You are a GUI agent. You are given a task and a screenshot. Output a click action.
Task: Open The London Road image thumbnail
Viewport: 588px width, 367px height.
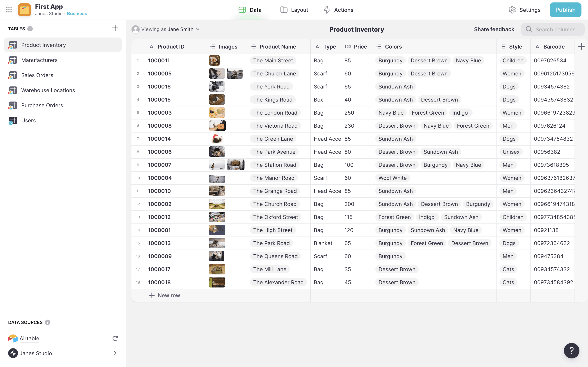click(217, 113)
